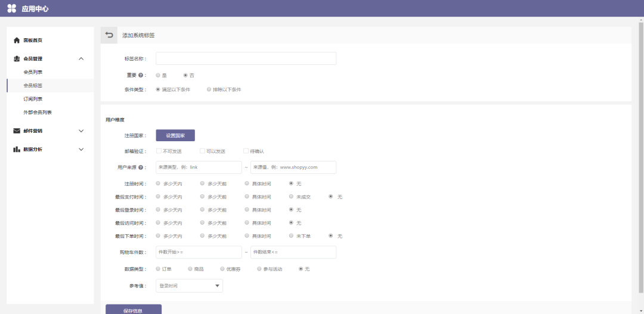Select 具体时间 for 最后登录时间
Screen dimensions: 644x314
pos(247,210)
